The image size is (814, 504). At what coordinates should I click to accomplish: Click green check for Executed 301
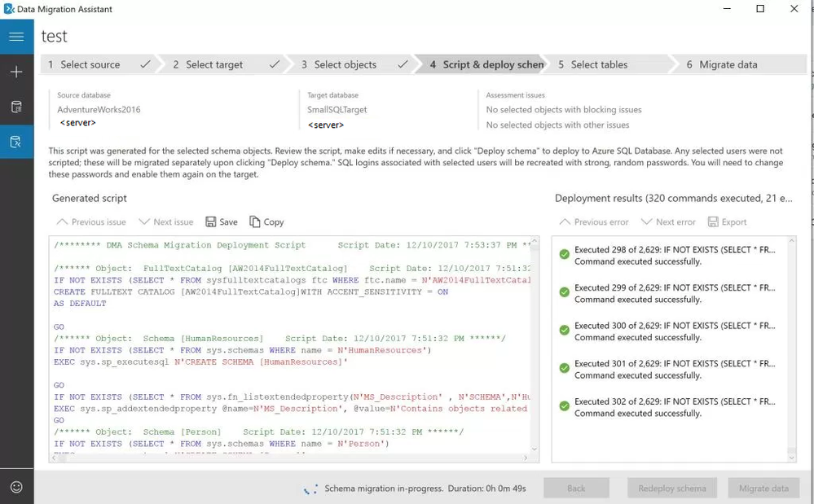[x=565, y=368]
